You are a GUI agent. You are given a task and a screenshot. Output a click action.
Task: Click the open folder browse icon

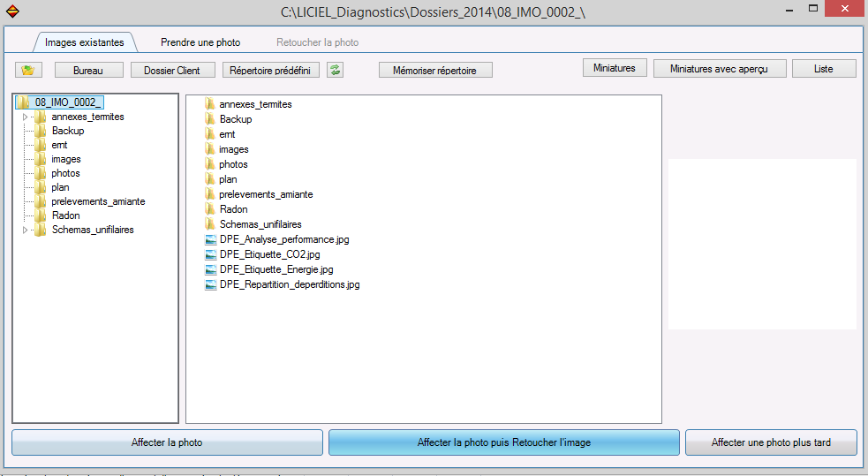tap(28, 71)
